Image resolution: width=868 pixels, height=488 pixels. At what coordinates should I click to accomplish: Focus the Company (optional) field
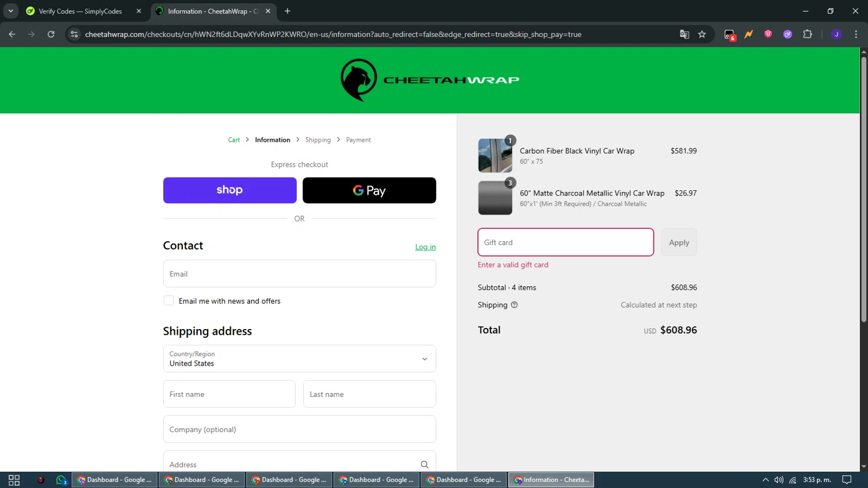(x=299, y=429)
